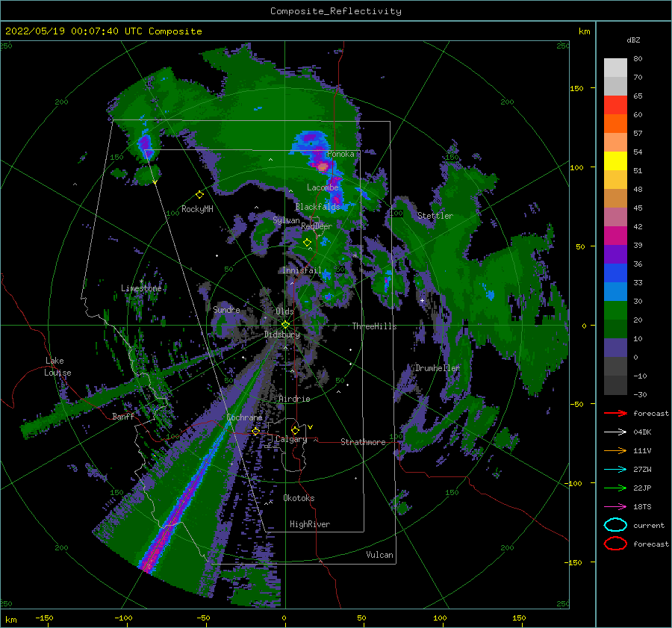Image resolution: width=672 pixels, height=628 pixels.
Task: Click the Innisfail town label
Action: point(302,270)
